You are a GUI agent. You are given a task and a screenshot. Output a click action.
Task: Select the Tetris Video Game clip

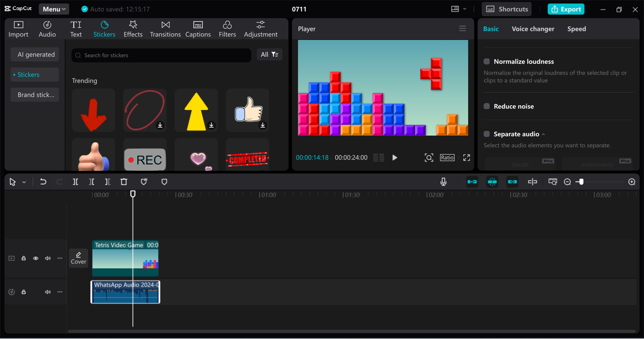(x=125, y=258)
